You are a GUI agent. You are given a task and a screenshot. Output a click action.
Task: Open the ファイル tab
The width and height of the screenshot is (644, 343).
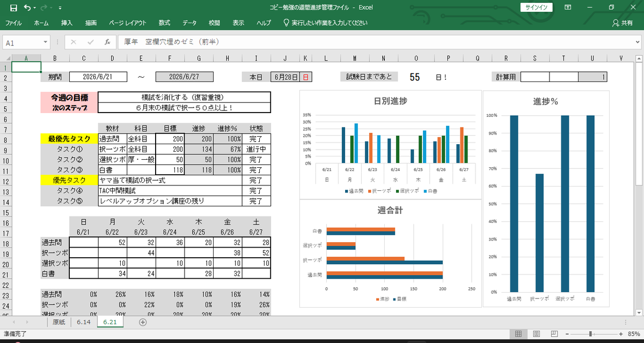(13, 23)
